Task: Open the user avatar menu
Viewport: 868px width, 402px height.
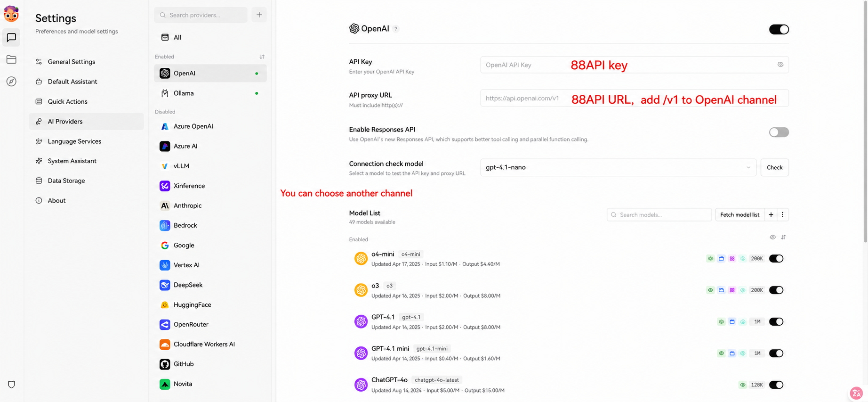Action: [x=11, y=14]
